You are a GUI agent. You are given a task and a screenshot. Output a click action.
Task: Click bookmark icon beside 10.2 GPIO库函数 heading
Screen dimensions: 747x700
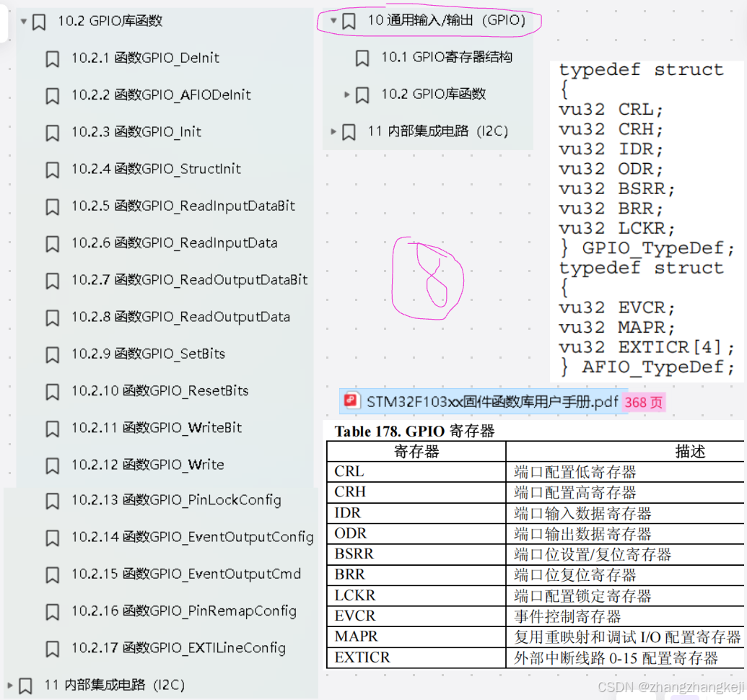pos(38,22)
